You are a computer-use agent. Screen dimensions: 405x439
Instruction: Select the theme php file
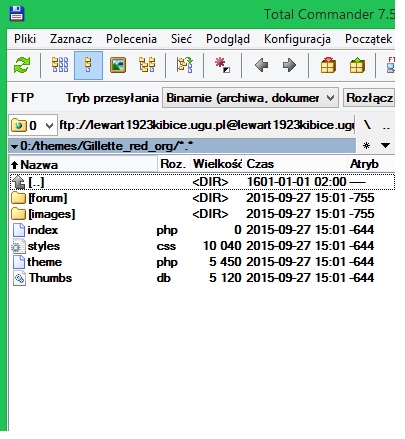pyautogui.click(x=202, y=262)
